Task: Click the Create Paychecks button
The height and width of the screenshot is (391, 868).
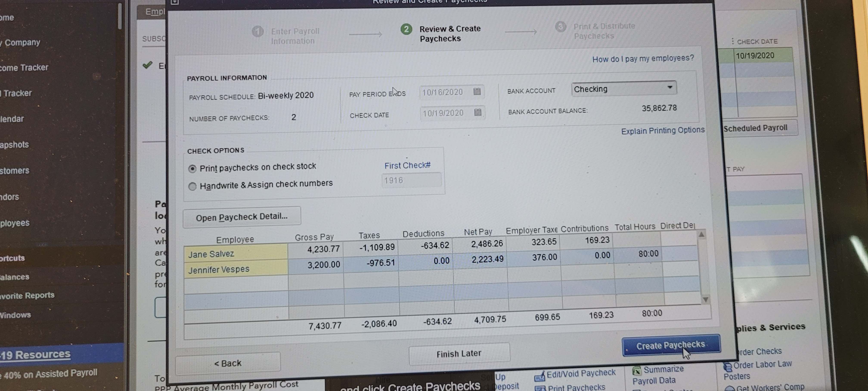Action: (671, 346)
